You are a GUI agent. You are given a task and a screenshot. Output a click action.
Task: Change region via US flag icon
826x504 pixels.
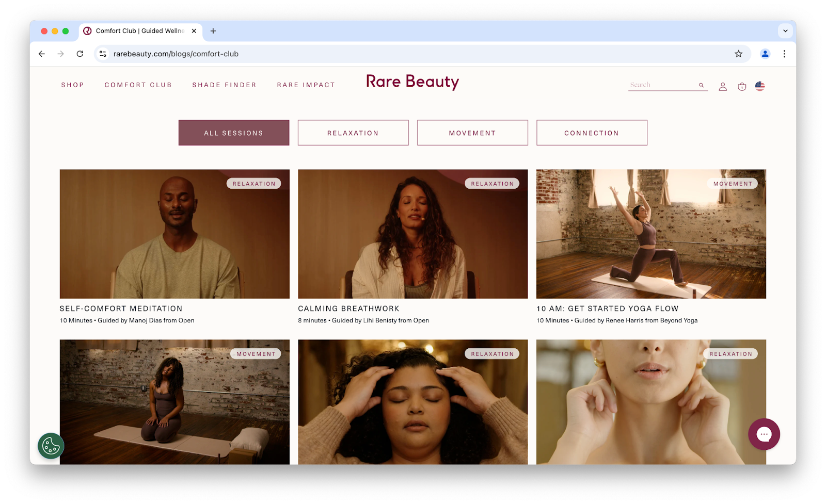pyautogui.click(x=760, y=86)
